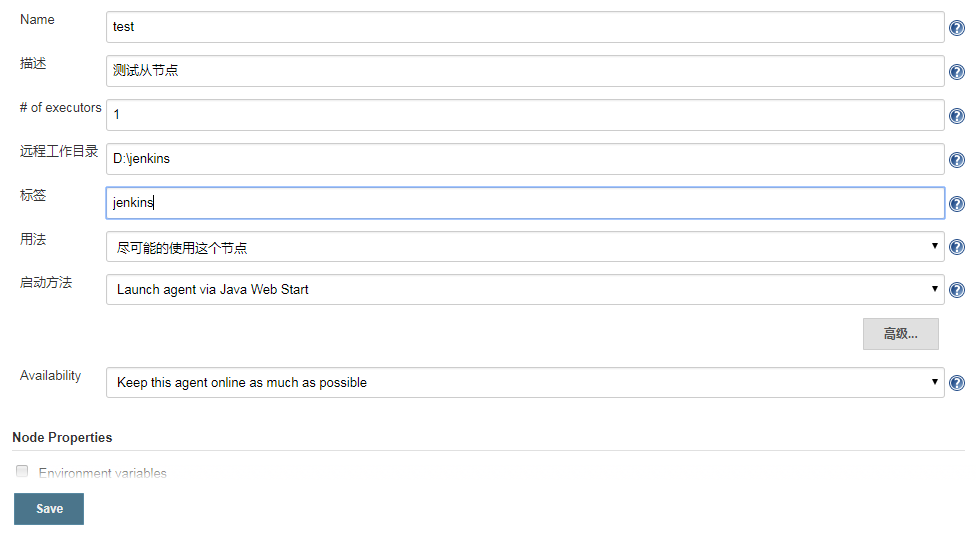Focus the Name field containing test
The height and width of the screenshot is (540, 976).
[525, 27]
